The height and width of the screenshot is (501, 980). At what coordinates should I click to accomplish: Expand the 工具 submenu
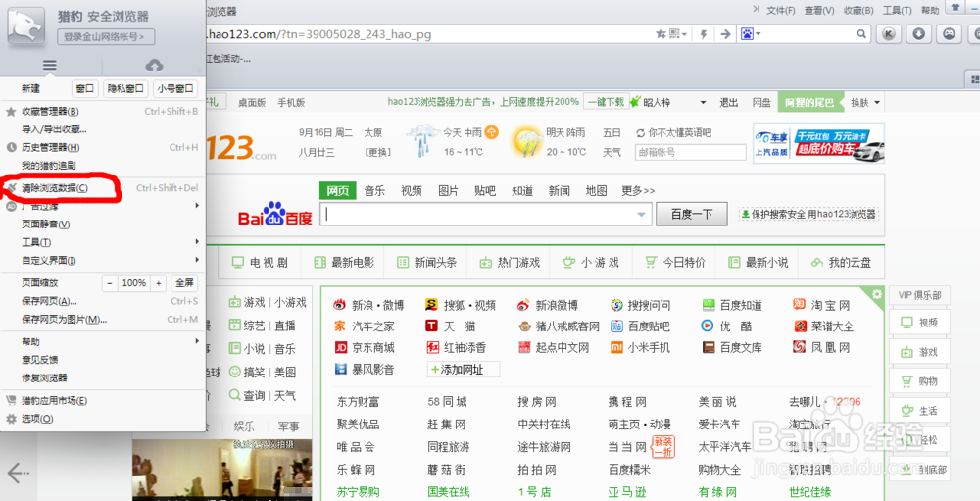point(103,242)
